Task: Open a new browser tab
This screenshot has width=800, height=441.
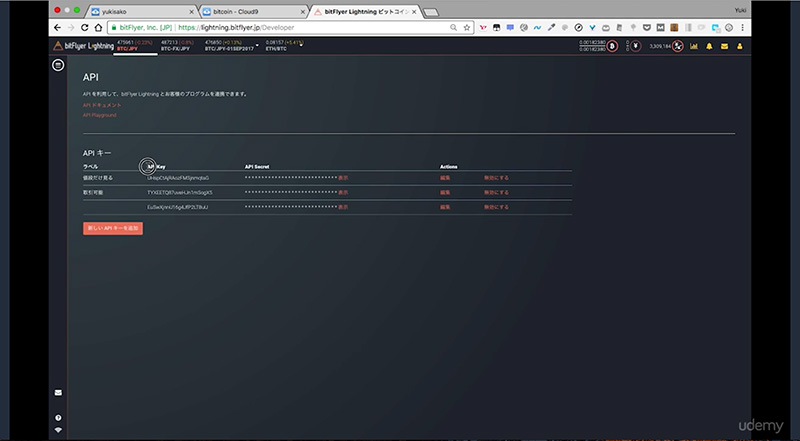Action: click(x=431, y=12)
